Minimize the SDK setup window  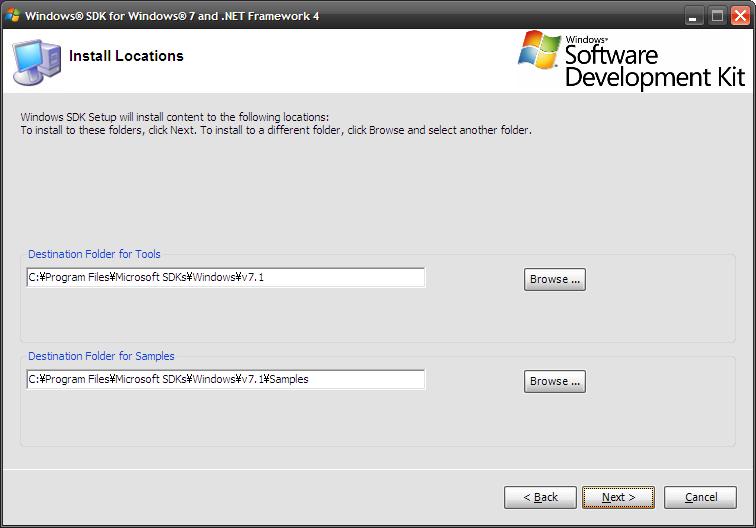coord(693,16)
